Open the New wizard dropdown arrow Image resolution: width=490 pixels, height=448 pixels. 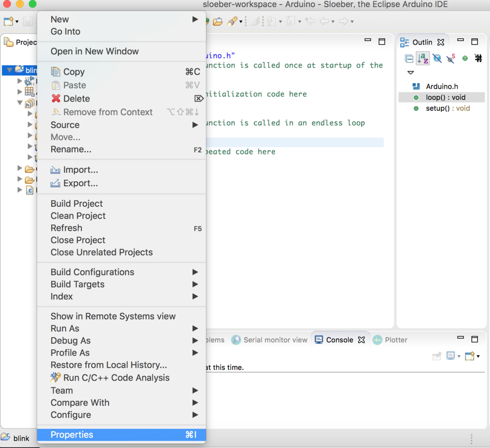click(x=17, y=22)
